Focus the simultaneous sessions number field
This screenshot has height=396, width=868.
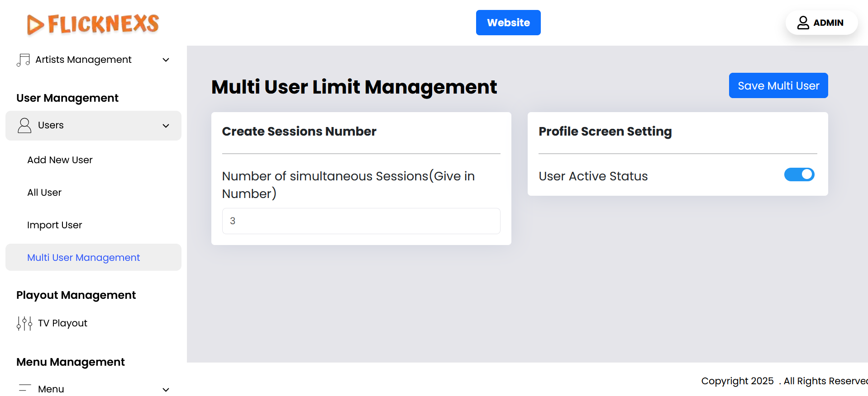(x=361, y=221)
